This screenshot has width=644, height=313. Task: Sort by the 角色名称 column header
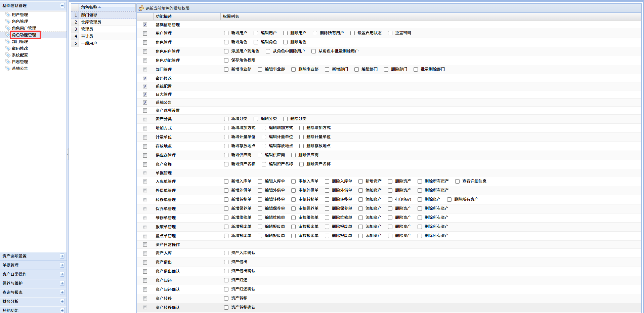[x=107, y=7]
